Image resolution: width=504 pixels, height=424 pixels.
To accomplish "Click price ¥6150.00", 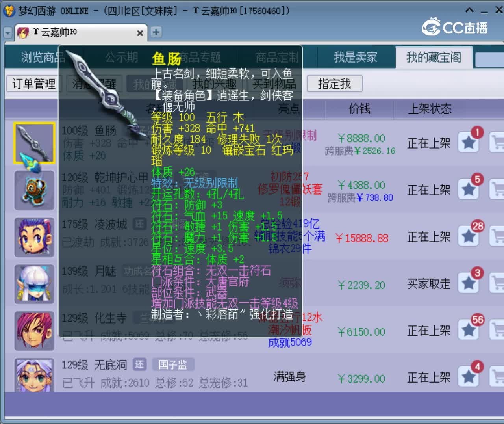I will click(x=361, y=332).
